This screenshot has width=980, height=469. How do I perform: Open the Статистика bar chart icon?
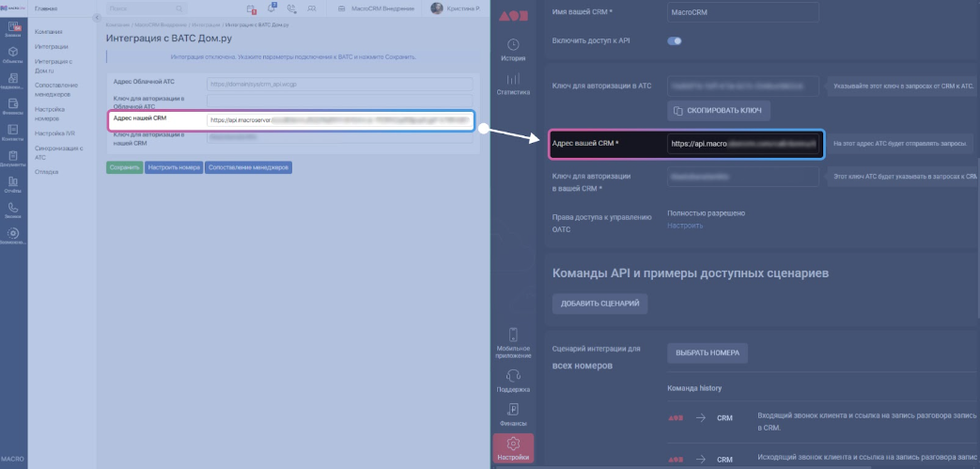click(513, 85)
